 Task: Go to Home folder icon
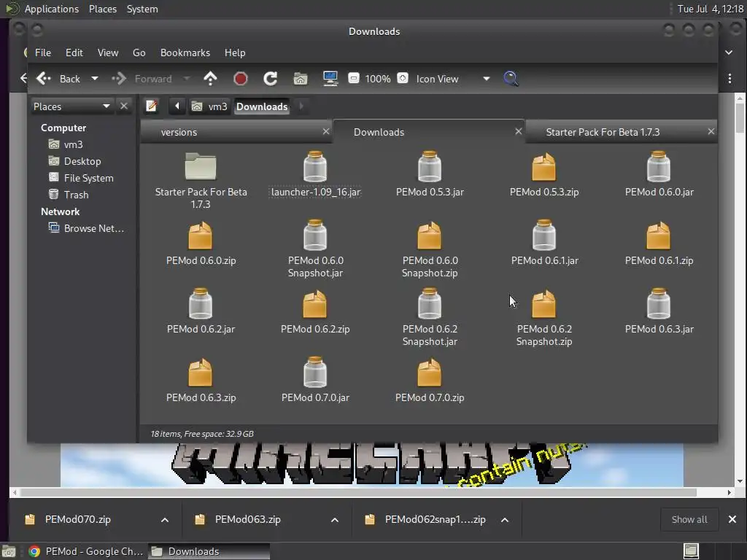[300, 79]
